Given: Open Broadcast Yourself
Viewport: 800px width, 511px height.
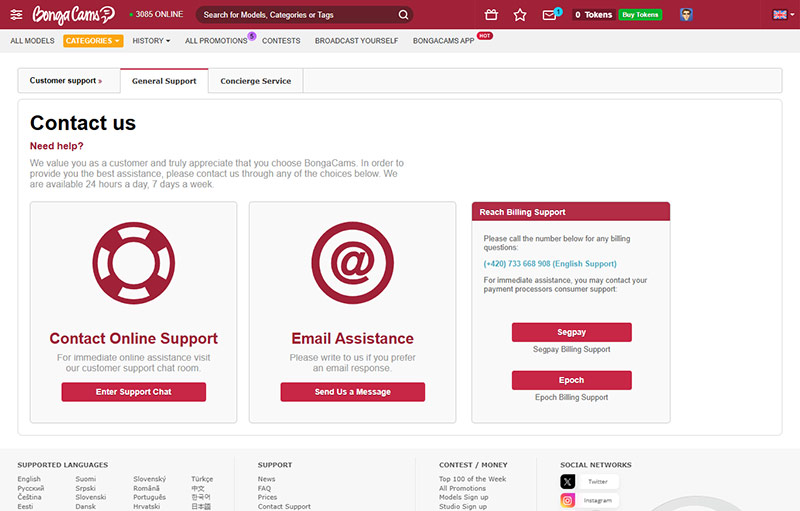Looking at the screenshot, I should pyautogui.click(x=356, y=41).
